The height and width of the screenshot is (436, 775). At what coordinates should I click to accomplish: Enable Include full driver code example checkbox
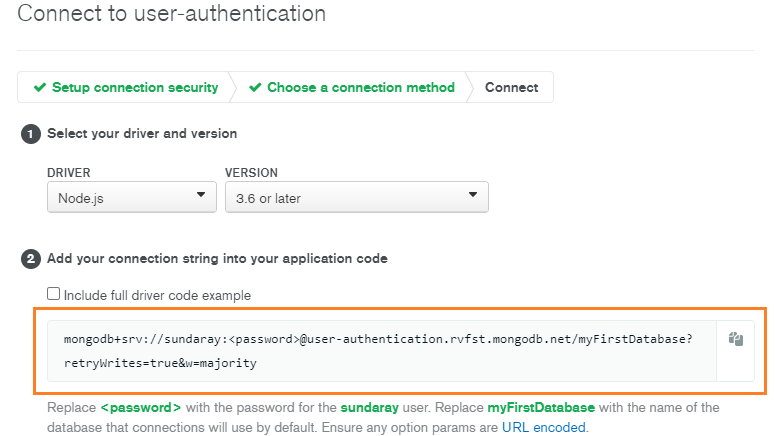[x=54, y=295]
